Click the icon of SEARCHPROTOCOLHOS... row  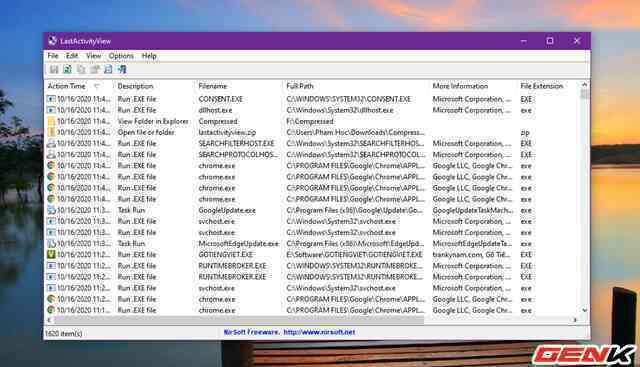pos(51,154)
